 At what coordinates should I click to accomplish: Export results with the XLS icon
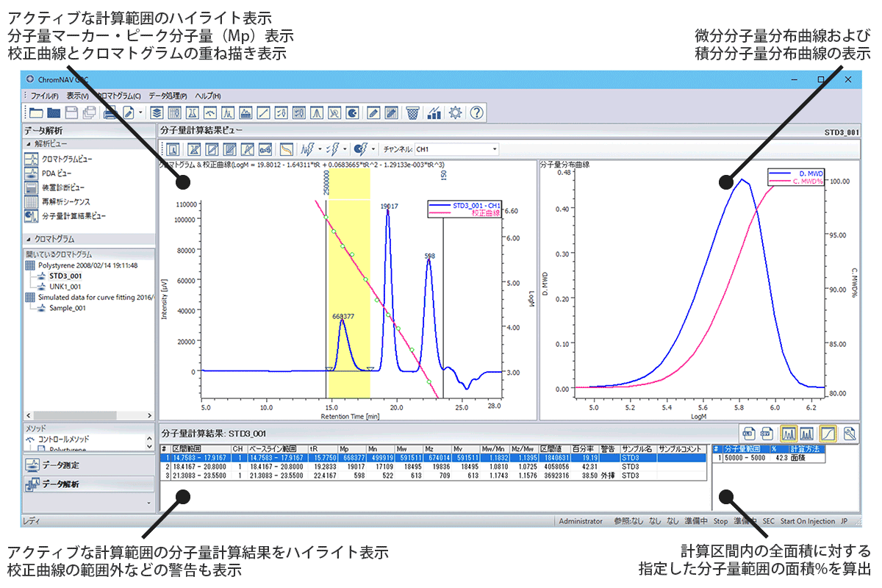click(x=749, y=434)
